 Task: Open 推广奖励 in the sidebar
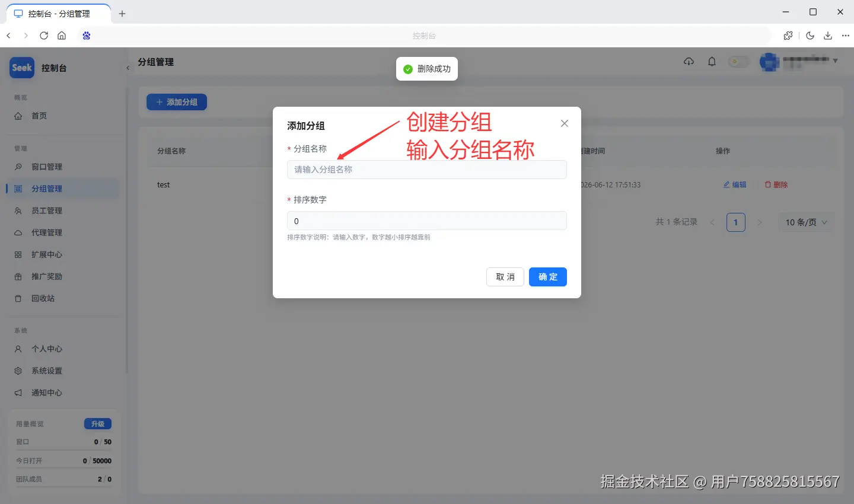tap(63, 276)
